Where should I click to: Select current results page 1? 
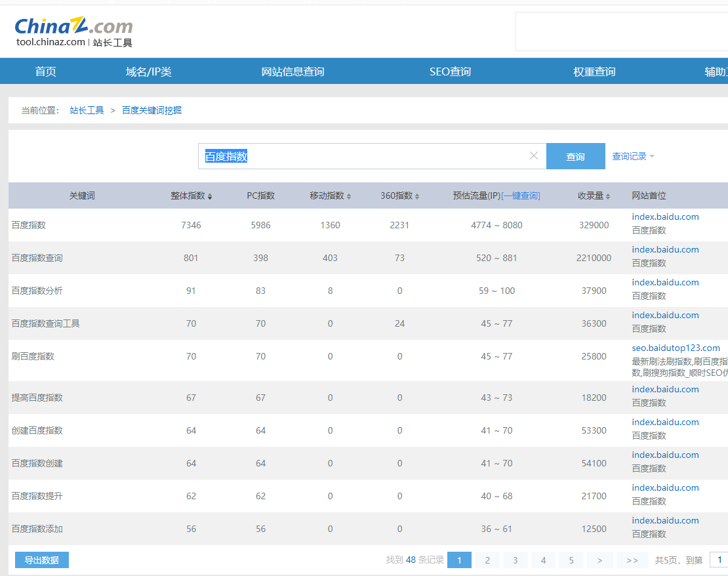[x=460, y=560]
